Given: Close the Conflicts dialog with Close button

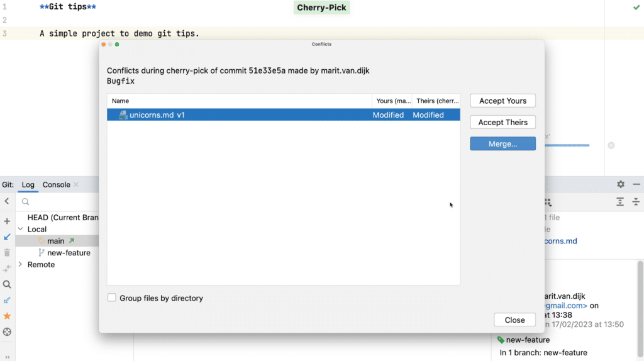Looking at the screenshot, I should point(514,320).
